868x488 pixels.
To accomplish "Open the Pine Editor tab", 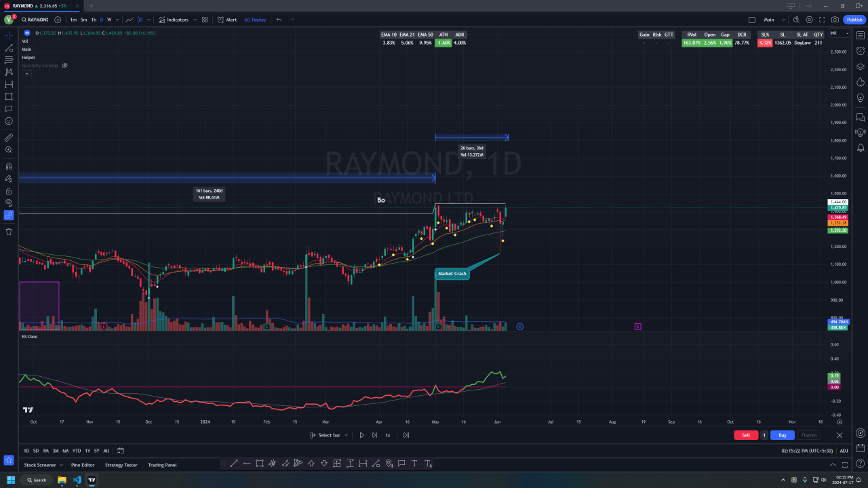I will click(83, 465).
